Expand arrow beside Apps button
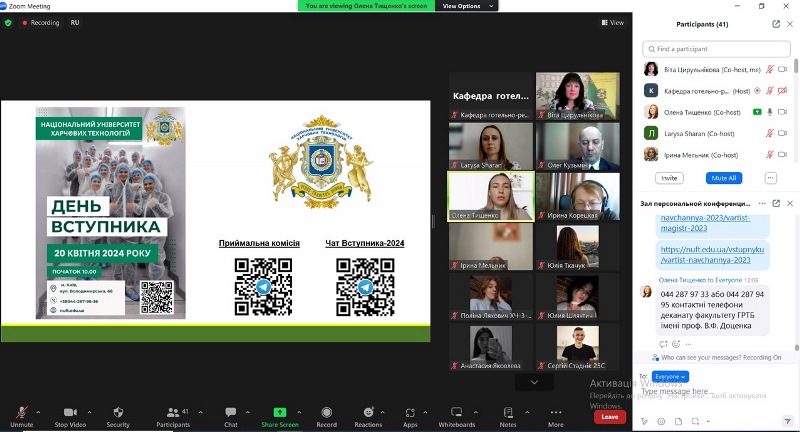800x432 pixels. pos(425,412)
